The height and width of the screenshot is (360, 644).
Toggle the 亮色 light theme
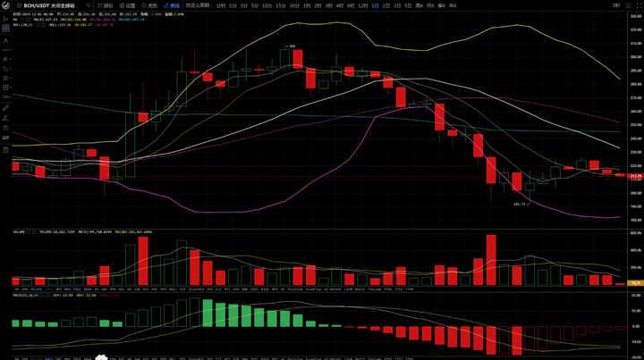pyautogui.click(x=149, y=5)
